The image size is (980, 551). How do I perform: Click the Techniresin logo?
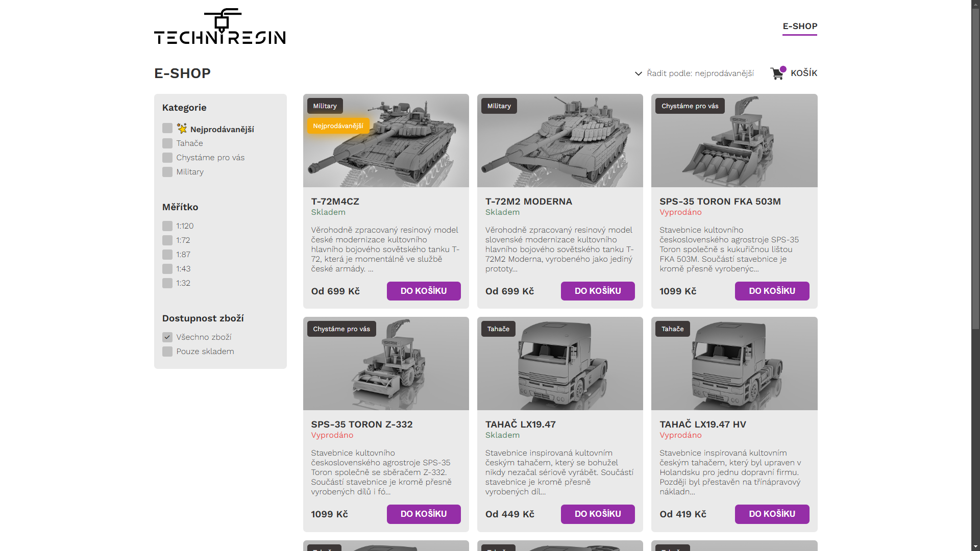point(220,27)
